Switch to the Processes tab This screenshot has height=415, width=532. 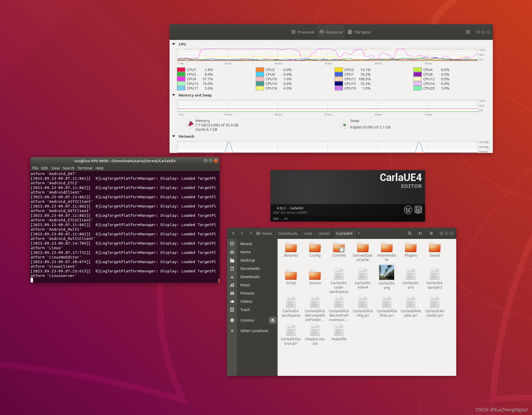tap(303, 32)
